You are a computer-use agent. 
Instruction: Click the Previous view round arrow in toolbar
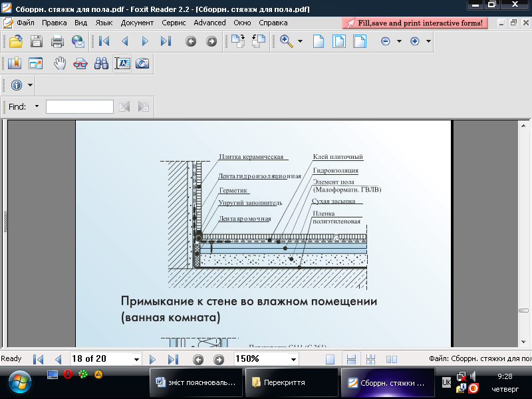191,41
